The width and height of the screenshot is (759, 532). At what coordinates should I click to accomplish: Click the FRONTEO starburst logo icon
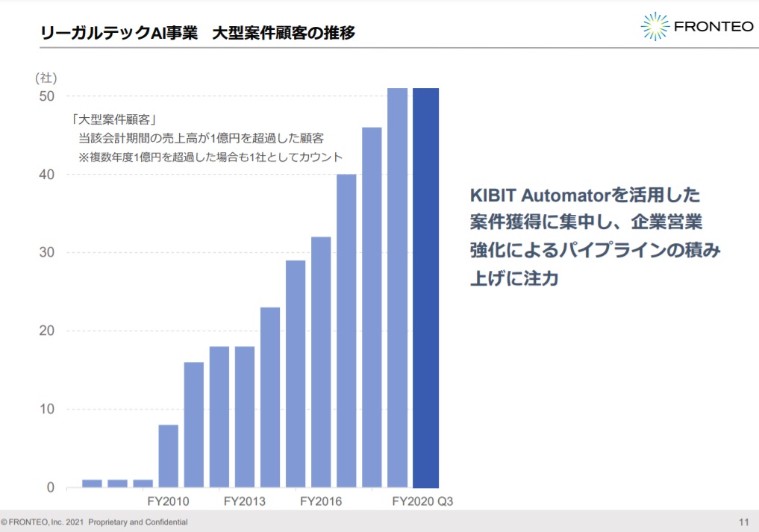[655, 26]
